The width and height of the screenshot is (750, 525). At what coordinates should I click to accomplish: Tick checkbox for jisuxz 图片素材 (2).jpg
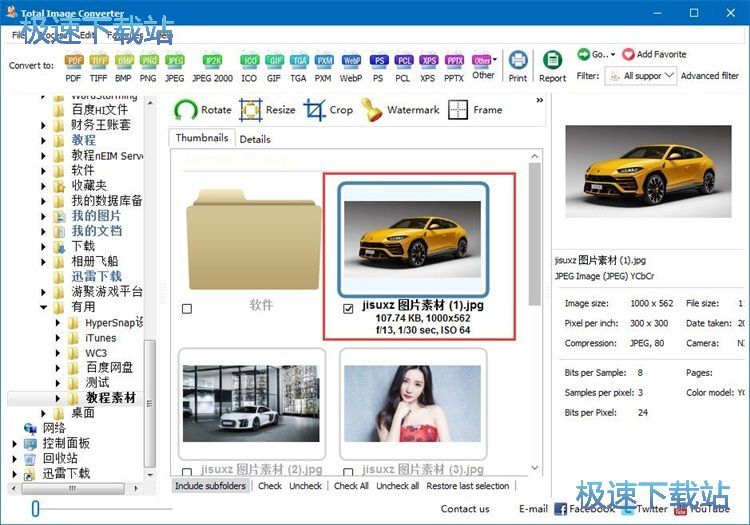[x=187, y=472]
